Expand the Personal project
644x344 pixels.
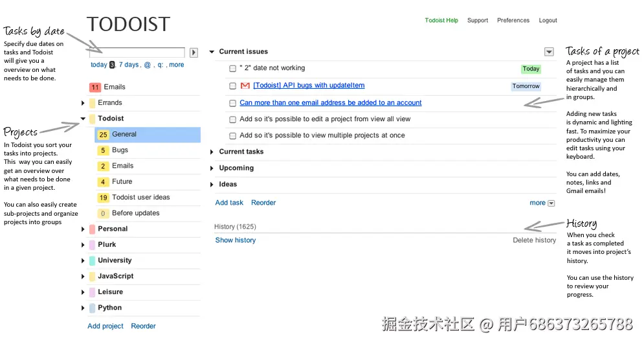83,229
